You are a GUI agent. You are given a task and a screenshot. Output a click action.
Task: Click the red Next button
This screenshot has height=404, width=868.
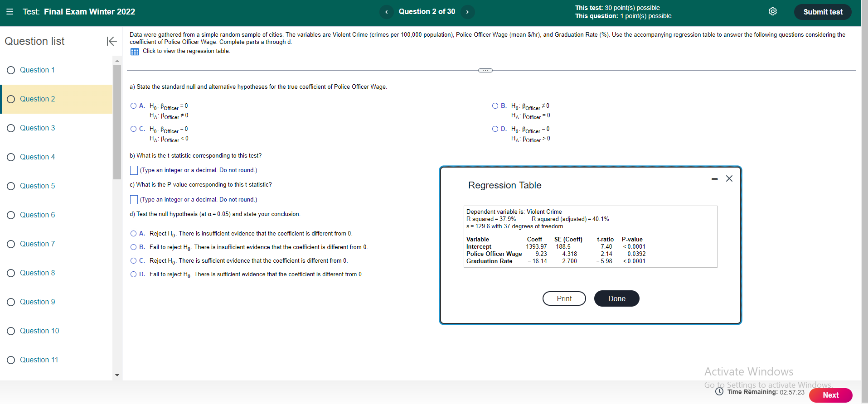coord(831,395)
